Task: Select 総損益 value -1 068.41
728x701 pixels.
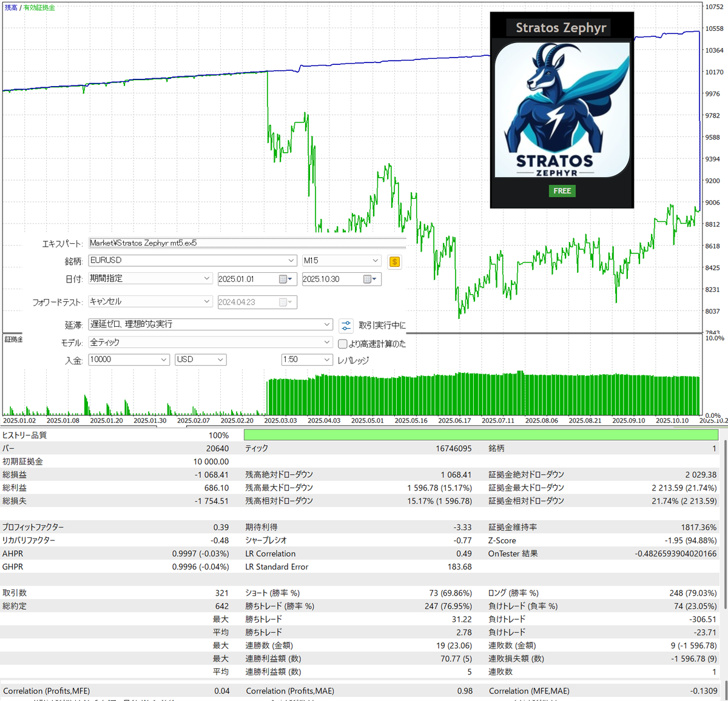Action: 212,475
